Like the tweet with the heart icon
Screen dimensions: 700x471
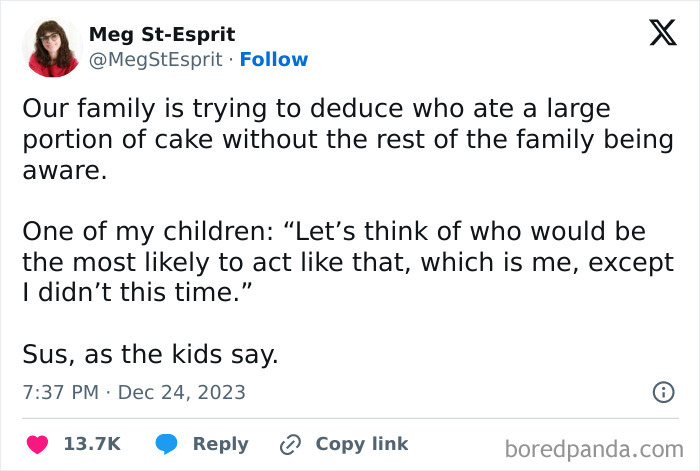37,444
